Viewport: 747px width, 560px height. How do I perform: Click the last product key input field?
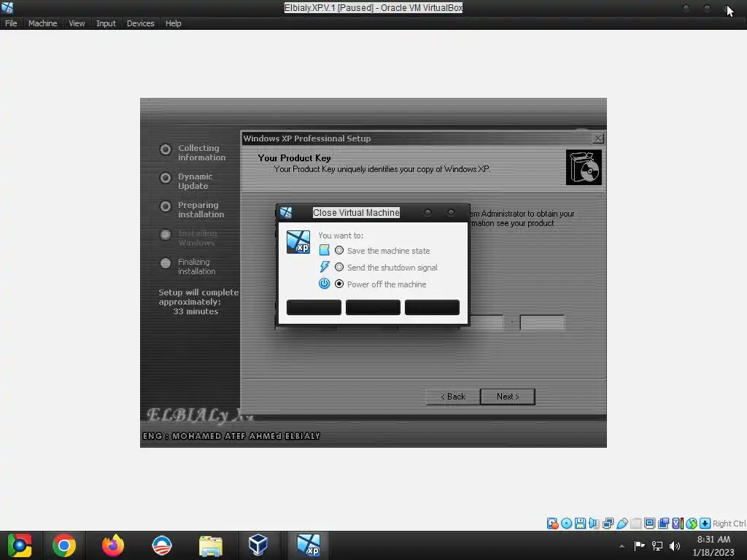point(542,322)
